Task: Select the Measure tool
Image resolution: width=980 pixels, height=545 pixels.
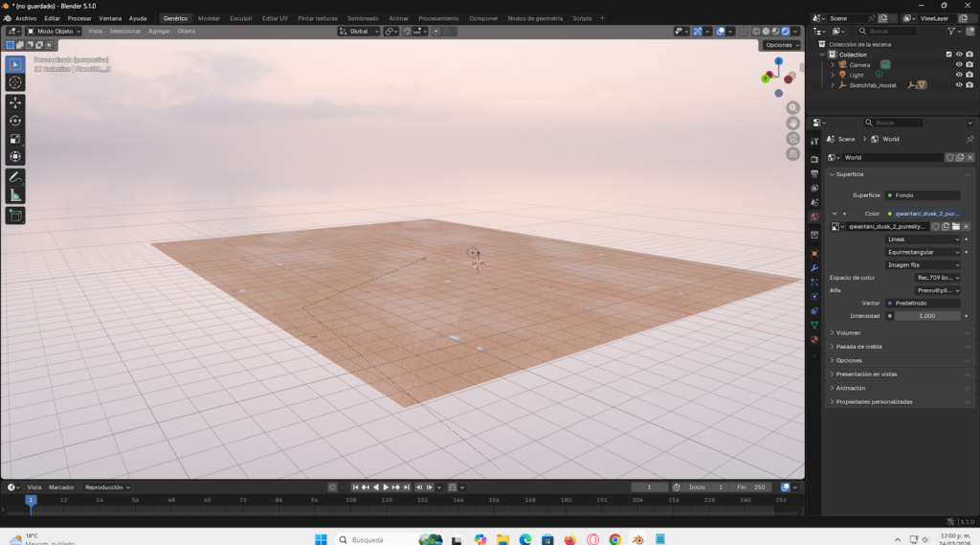Action: tap(15, 195)
